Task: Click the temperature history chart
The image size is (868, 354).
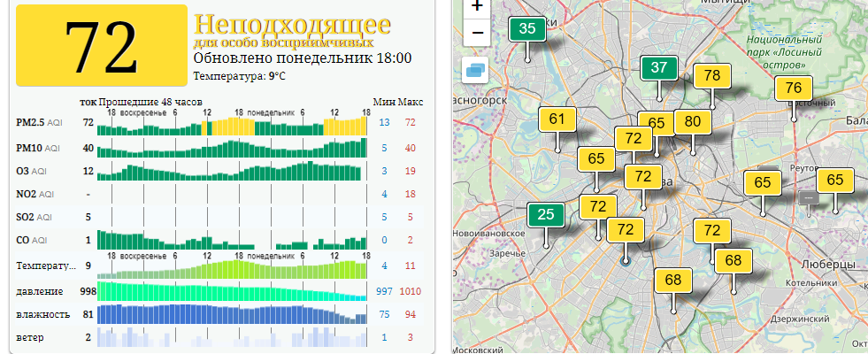Action: pyautogui.click(x=232, y=269)
